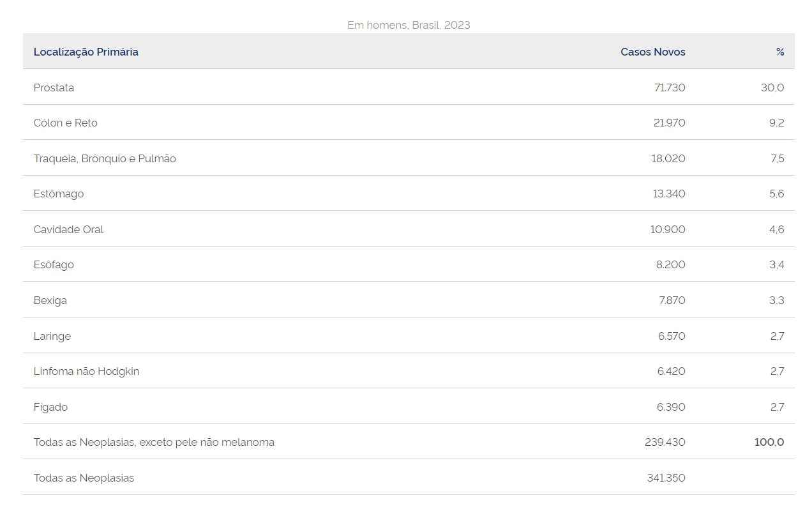Click the Esôfago row label
This screenshot has height=518, width=812.
[x=54, y=264]
